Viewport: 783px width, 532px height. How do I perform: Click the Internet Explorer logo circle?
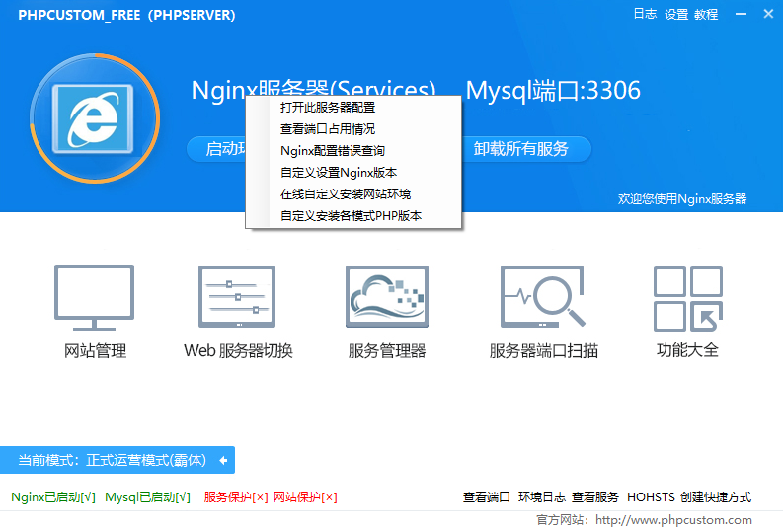tap(95, 118)
